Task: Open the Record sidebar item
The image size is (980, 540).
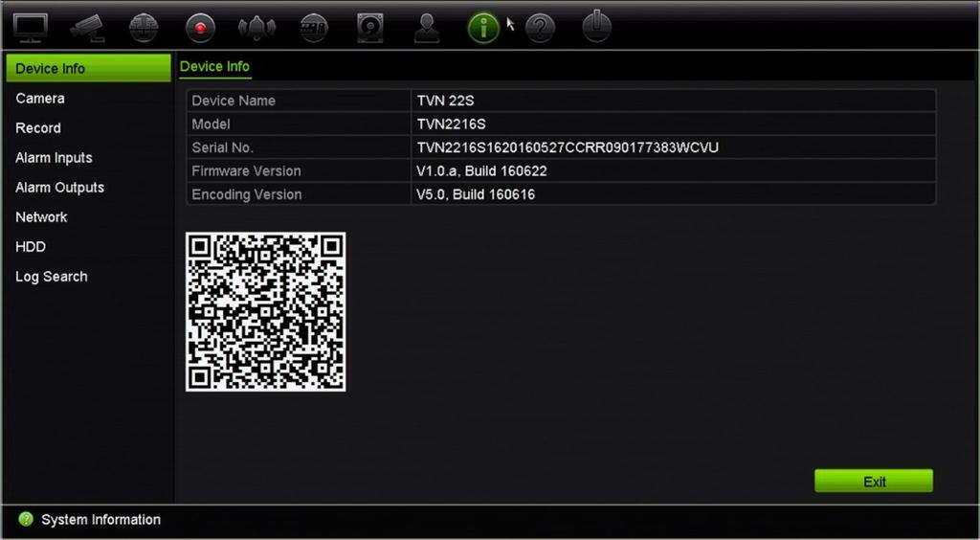Action: tap(38, 128)
